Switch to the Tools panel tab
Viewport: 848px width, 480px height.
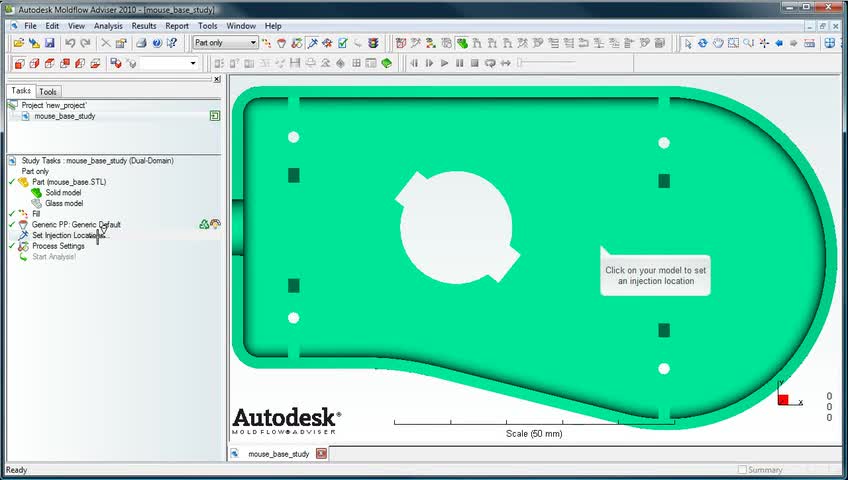point(48,92)
